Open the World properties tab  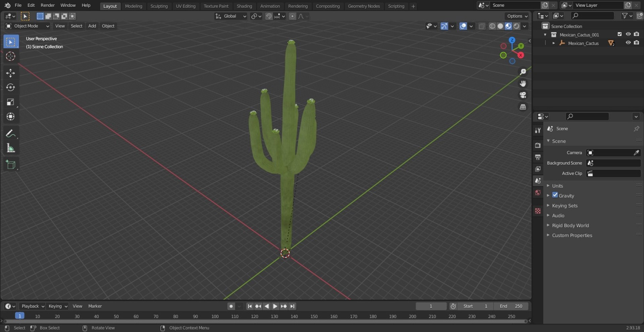coord(538,193)
